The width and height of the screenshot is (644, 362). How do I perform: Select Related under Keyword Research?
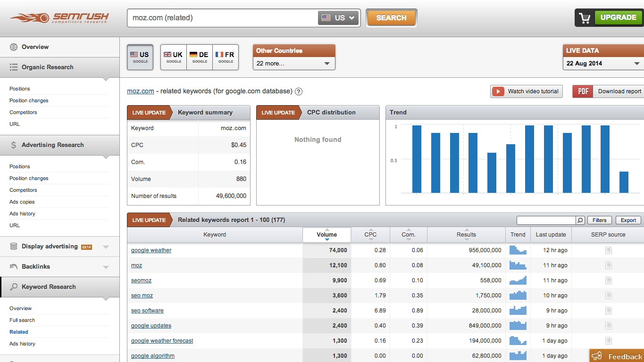coord(19,332)
